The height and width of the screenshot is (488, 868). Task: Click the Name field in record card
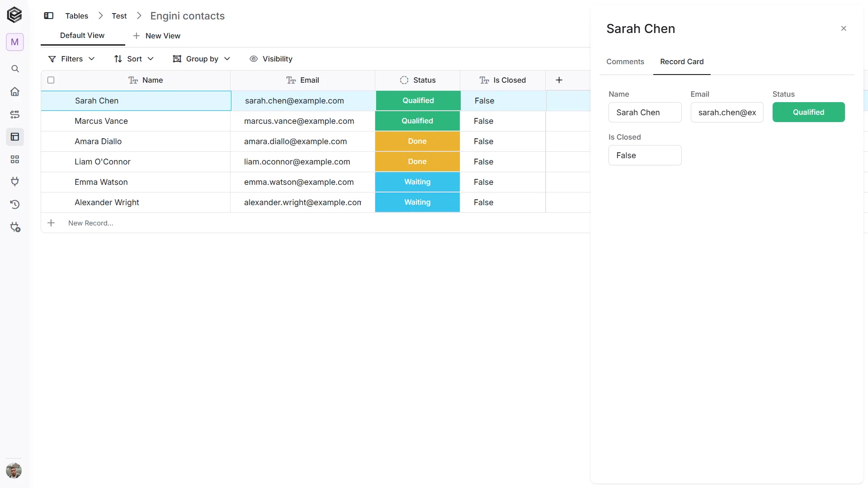pyautogui.click(x=645, y=112)
